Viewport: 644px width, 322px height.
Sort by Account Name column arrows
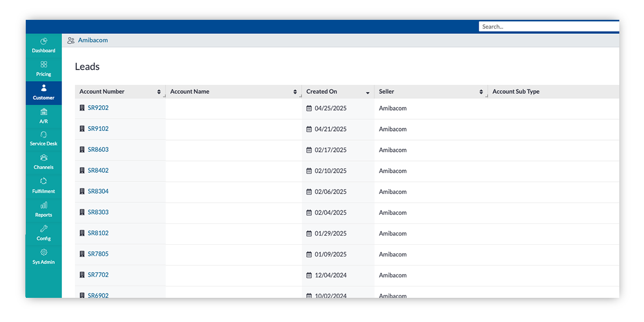tap(295, 92)
